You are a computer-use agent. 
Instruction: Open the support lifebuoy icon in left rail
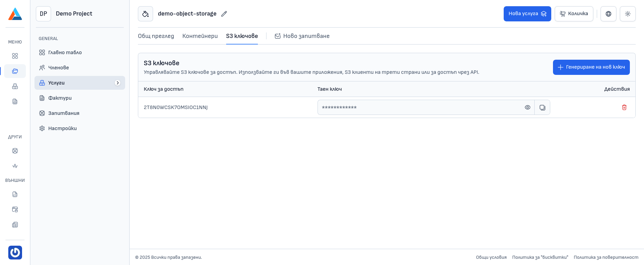click(x=15, y=151)
